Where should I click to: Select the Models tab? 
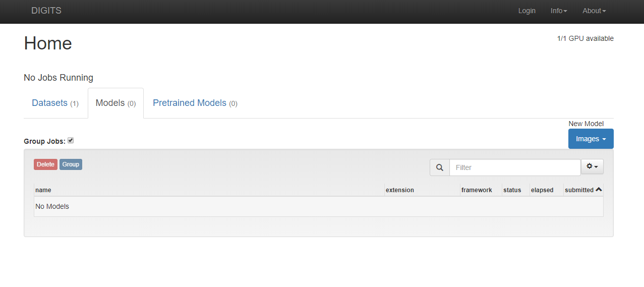tap(115, 103)
